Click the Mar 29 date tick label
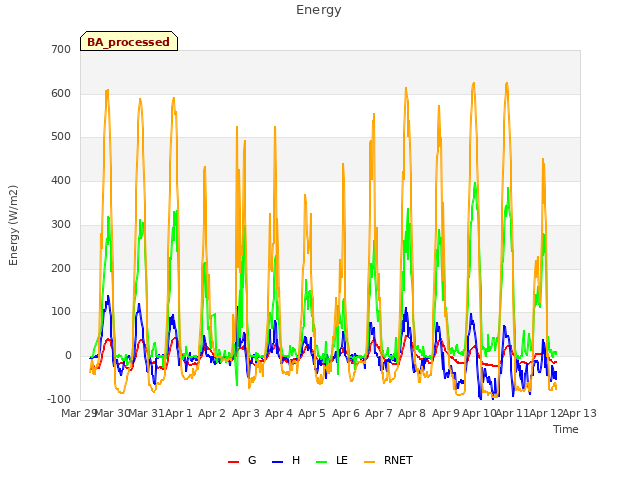 [x=78, y=413]
